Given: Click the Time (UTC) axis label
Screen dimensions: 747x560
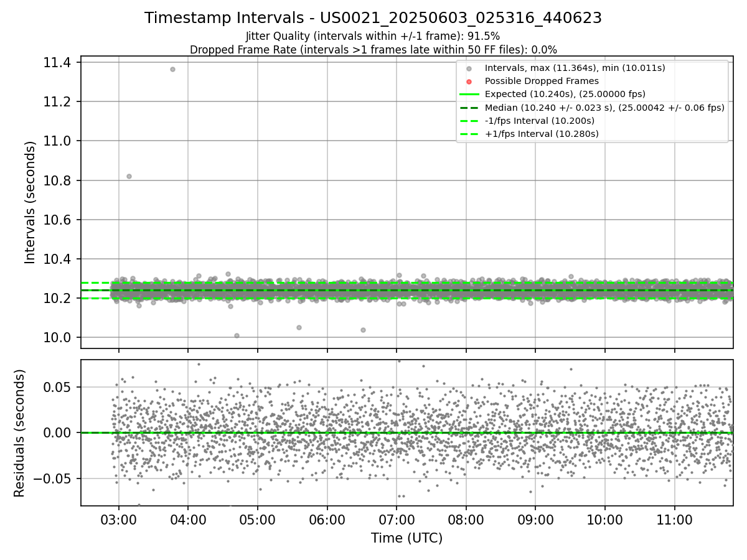Looking at the screenshot, I should tap(407, 538).
